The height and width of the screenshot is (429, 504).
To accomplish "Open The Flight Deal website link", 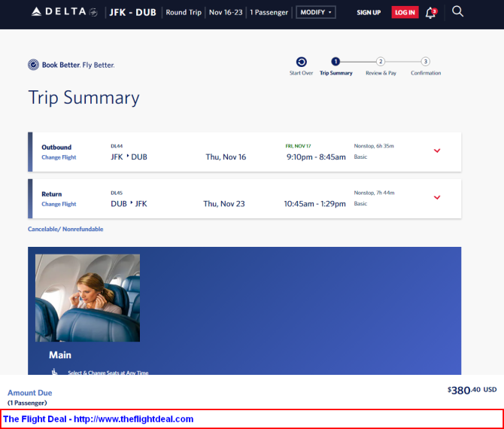I will (99, 419).
